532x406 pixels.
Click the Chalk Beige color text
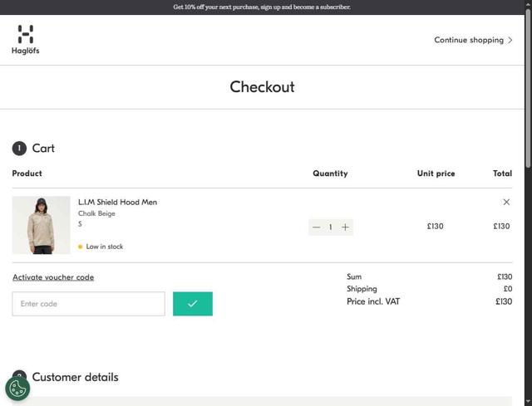pos(96,213)
